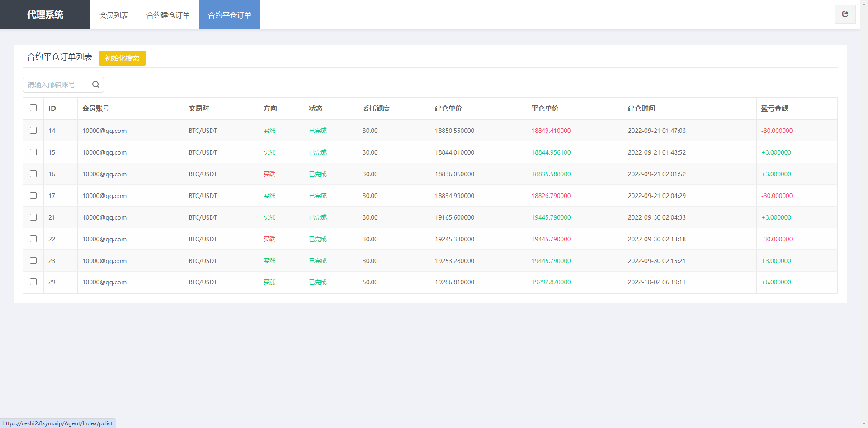Viewport: 868px width, 428px height.
Task: Click the 平仓单价 column header
Action: coord(545,108)
